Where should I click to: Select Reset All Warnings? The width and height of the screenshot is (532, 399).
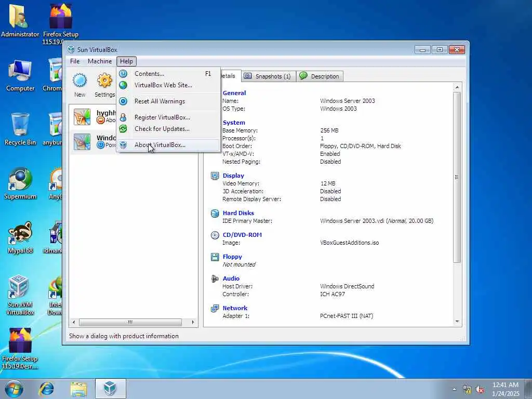click(168, 101)
